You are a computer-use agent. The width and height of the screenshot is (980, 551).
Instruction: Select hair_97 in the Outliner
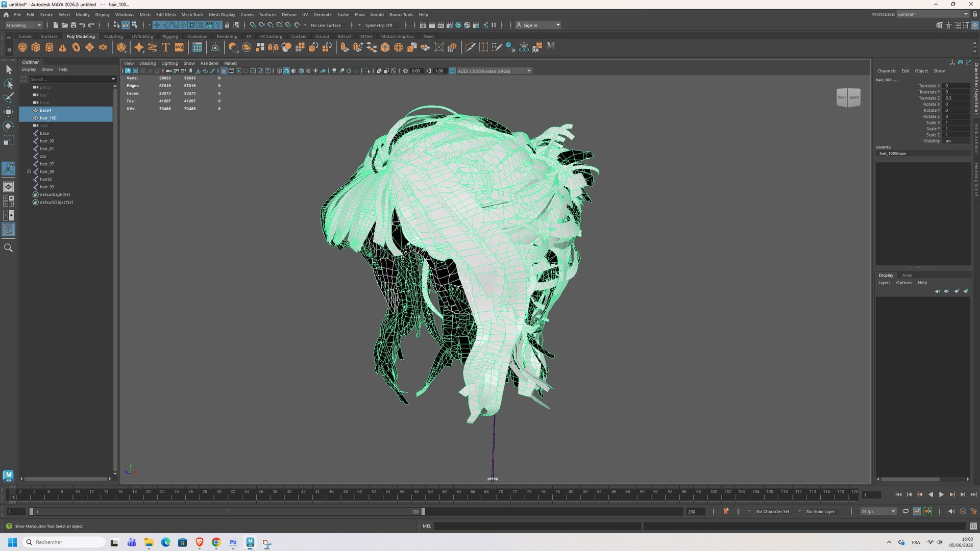point(47,164)
